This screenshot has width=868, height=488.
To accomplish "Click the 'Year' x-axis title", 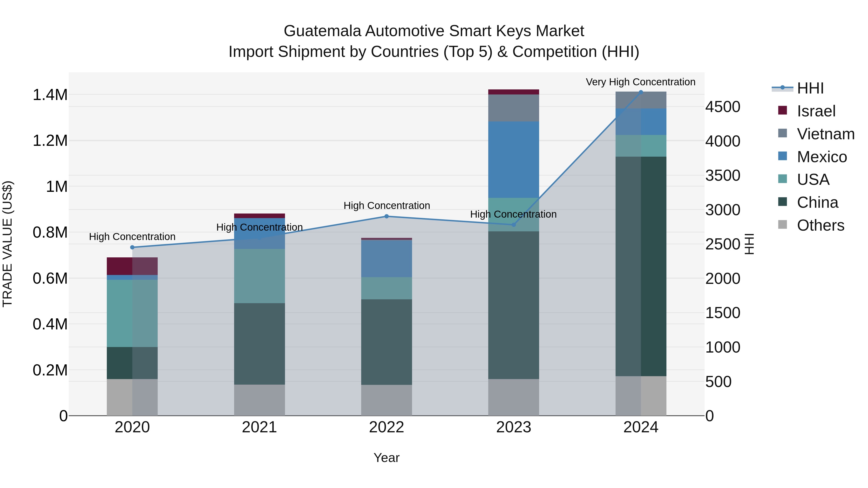I will 387,458.
